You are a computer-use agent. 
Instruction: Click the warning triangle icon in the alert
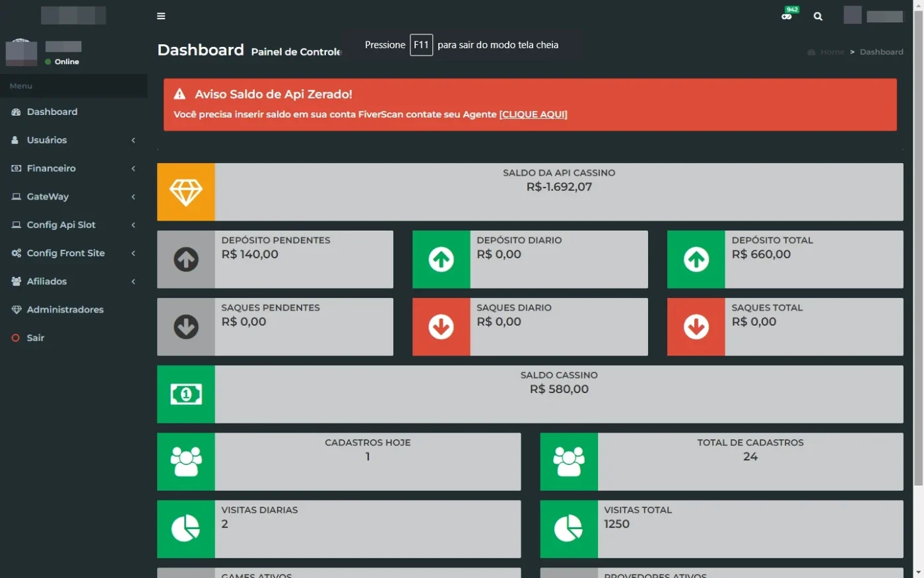[180, 94]
